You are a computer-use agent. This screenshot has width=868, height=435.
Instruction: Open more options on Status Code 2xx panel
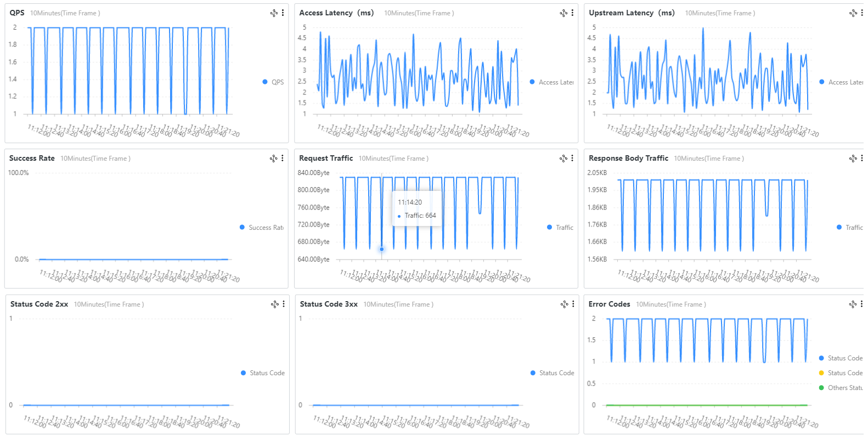(x=284, y=304)
